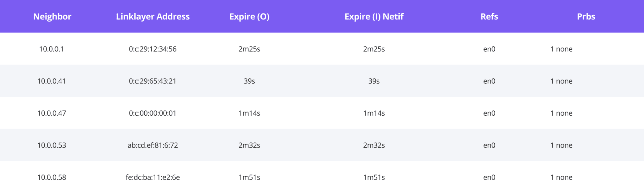The height and width of the screenshot is (193, 644).
Task: Select neighbor IP 10.0.0.53
Action: tap(52, 145)
